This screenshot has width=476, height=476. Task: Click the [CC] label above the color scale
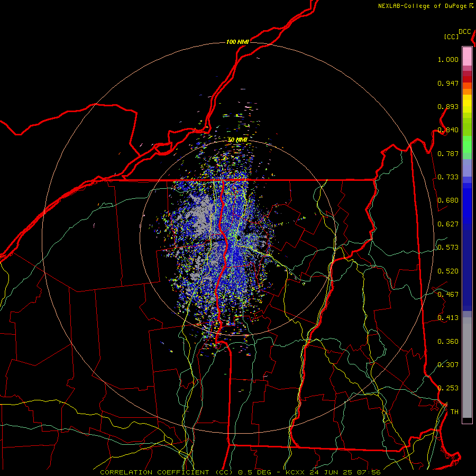coord(451,36)
